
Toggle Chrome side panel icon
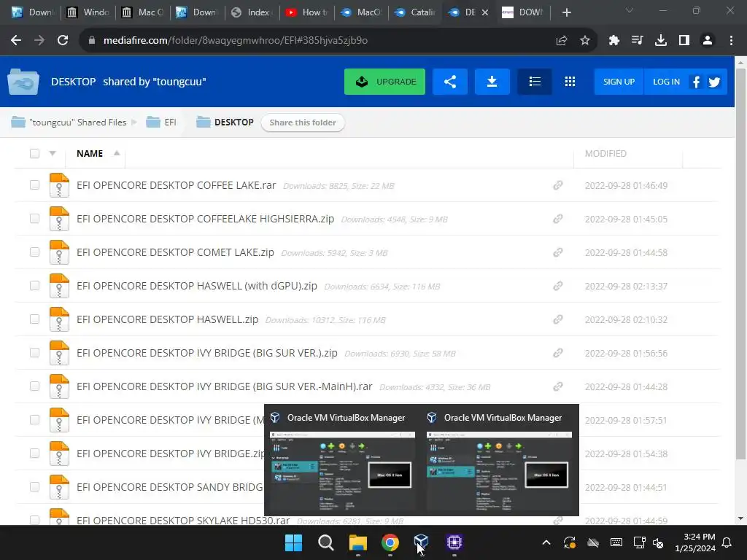[x=684, y=41]
